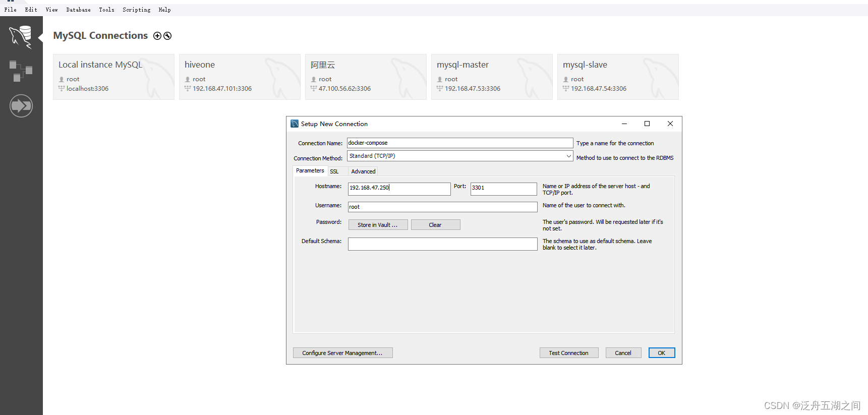Click the root user on hiveone tile
This screenshot has height=415, width=868.
[x=199, y=79]
